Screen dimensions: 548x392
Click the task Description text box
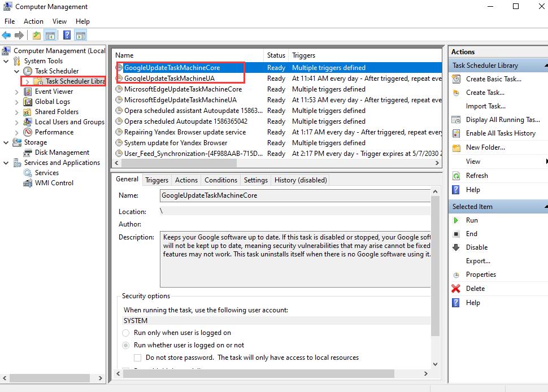[295, 259]
